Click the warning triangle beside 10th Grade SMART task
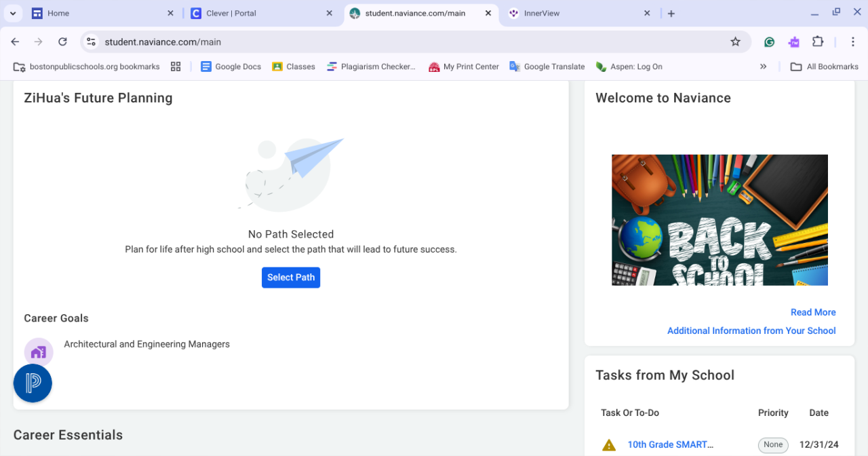Viewport: 868px width, 456px height. tap(609, 445)
